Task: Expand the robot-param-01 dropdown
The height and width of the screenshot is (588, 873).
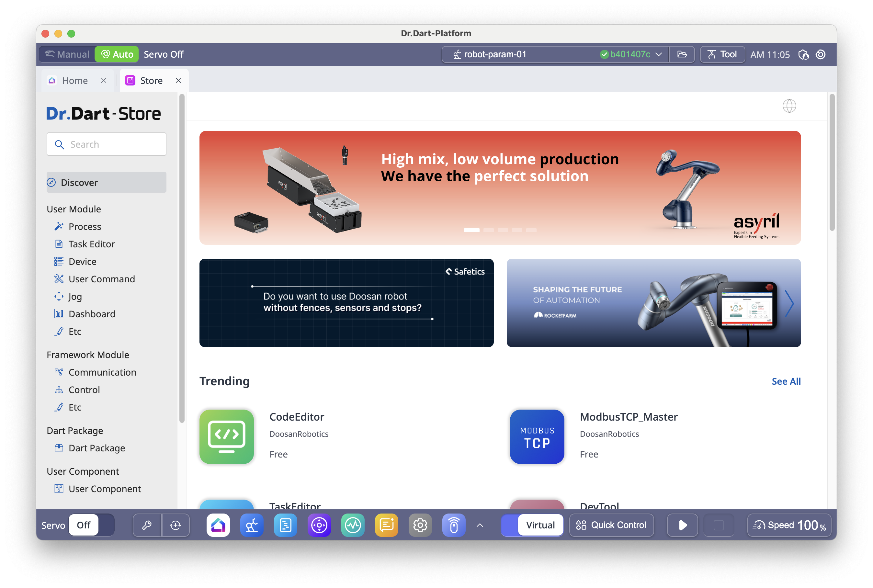Action: [659, 54]
